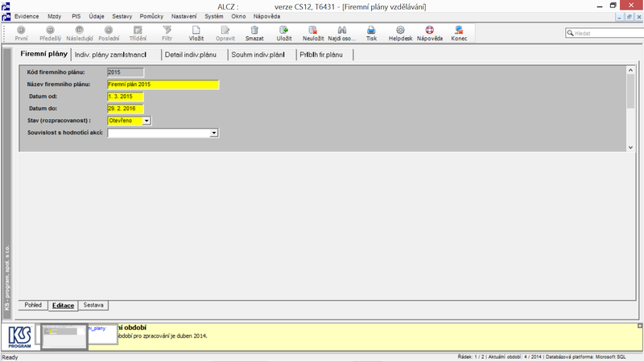Expand the Stav (rozpracovanost) dropdown
Image resolution: width=644 pixels, height=362 pixels.
click(x=147, y=121)
